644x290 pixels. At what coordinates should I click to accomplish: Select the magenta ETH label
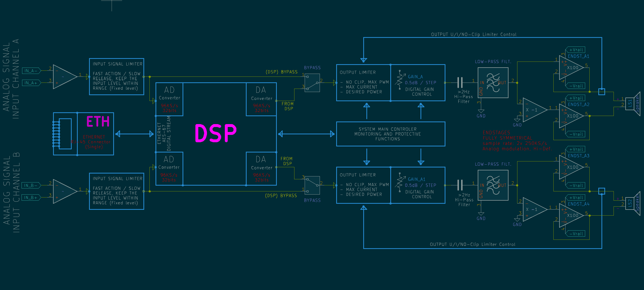click(x=98, y=122)
